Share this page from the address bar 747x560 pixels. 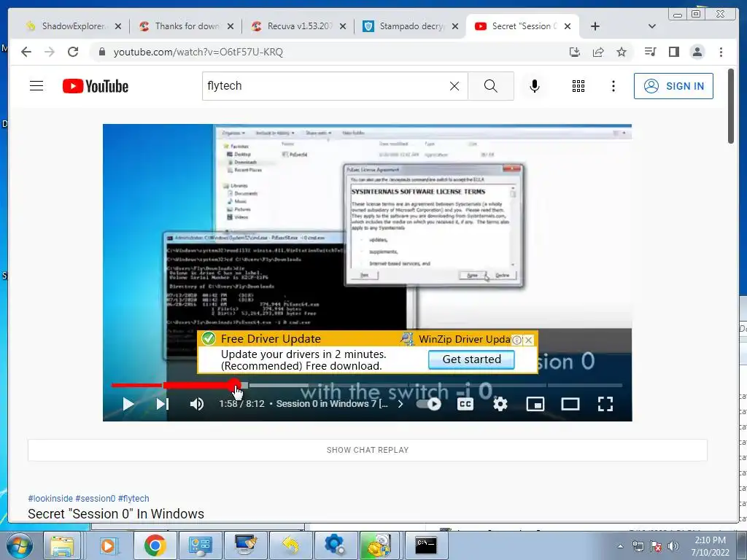click(598, 52)
